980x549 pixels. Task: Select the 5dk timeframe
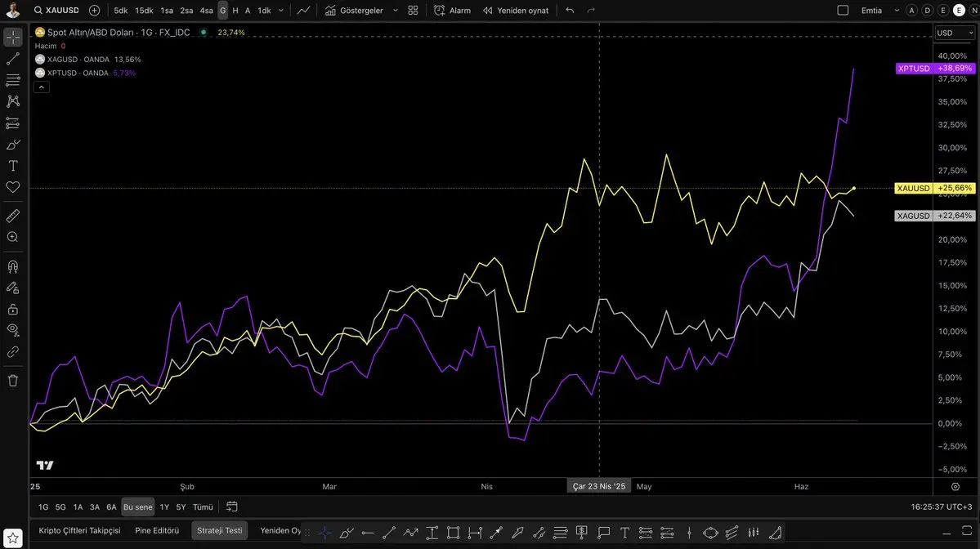121,11
